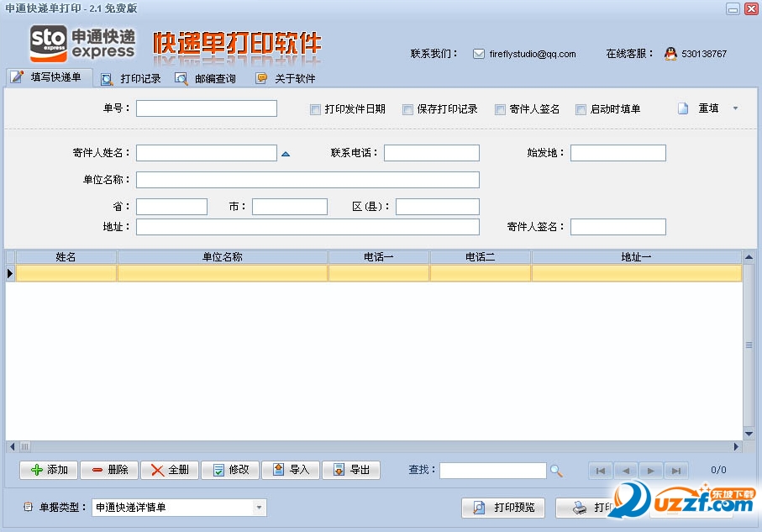Click the 查找 search input field
Screen dimensions: 762x532
[493, 471]
